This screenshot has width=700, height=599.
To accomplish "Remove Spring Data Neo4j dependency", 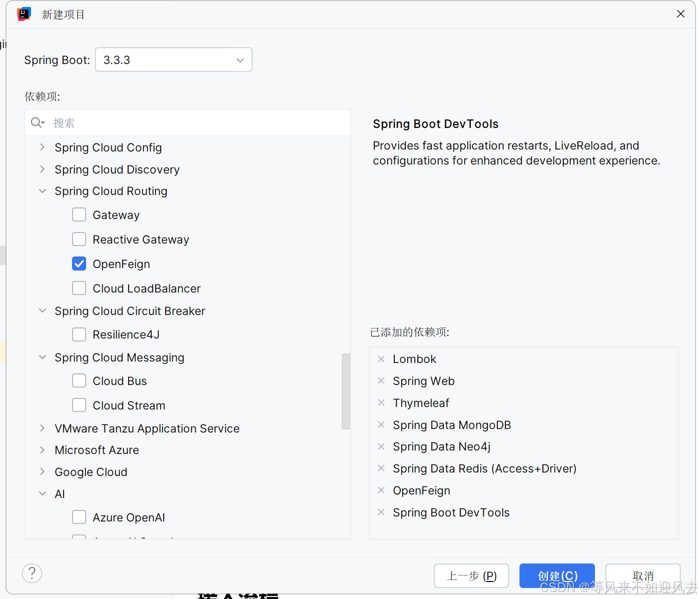I will pyautogui.click(x=381, y=446).
